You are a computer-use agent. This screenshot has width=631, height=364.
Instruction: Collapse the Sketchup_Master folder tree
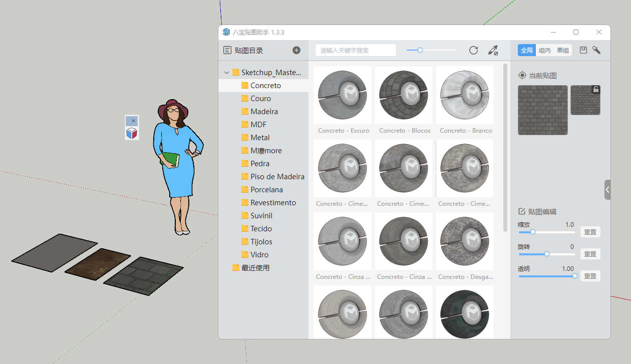(x=227, y=73)
